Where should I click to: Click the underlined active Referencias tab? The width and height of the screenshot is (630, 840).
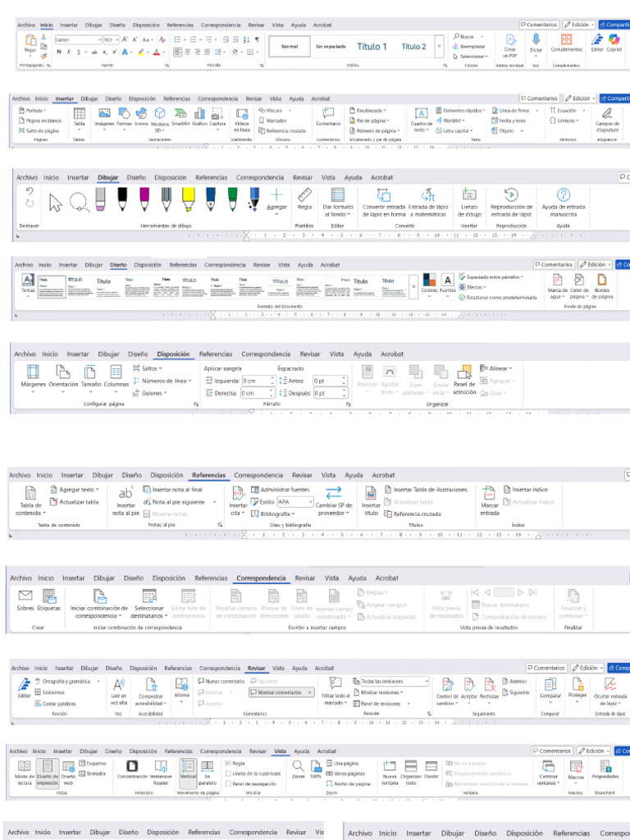[208, 475]
